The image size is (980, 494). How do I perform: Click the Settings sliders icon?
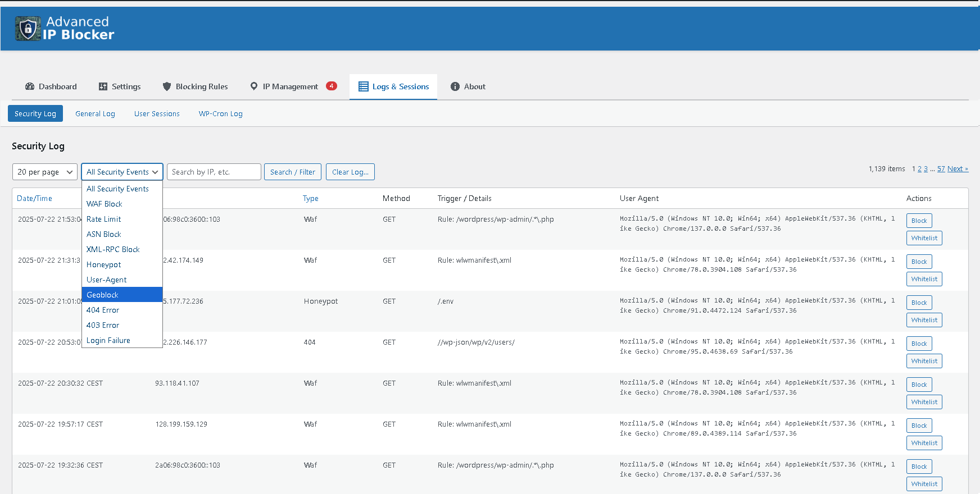coord(103,86)
